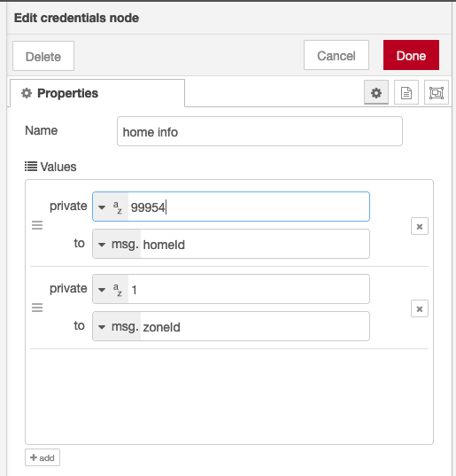Grab the reorder handle for zoneId row
Screen dimensions: 456x476
(37, 308)
